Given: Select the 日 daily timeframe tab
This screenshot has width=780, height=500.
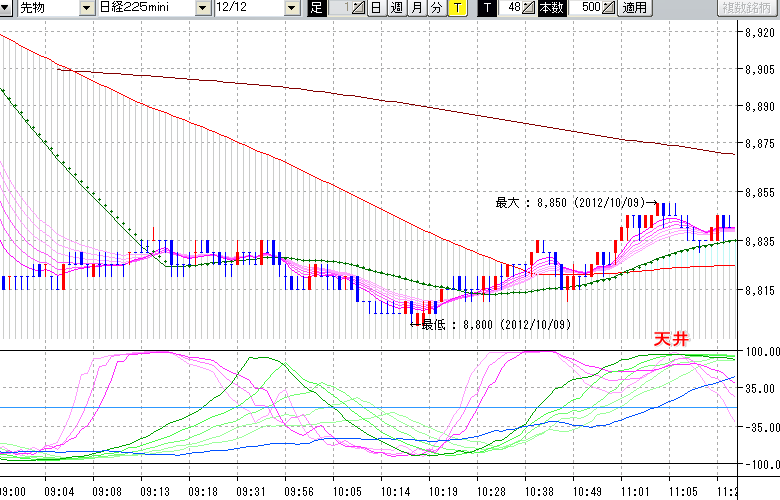Looking at the screenshot, I should point(376,9).
